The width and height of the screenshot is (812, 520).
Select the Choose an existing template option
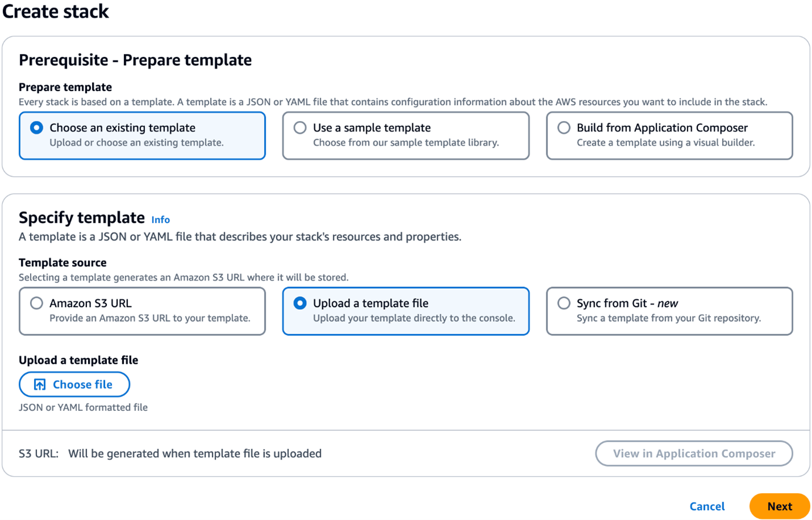point(37,128)
